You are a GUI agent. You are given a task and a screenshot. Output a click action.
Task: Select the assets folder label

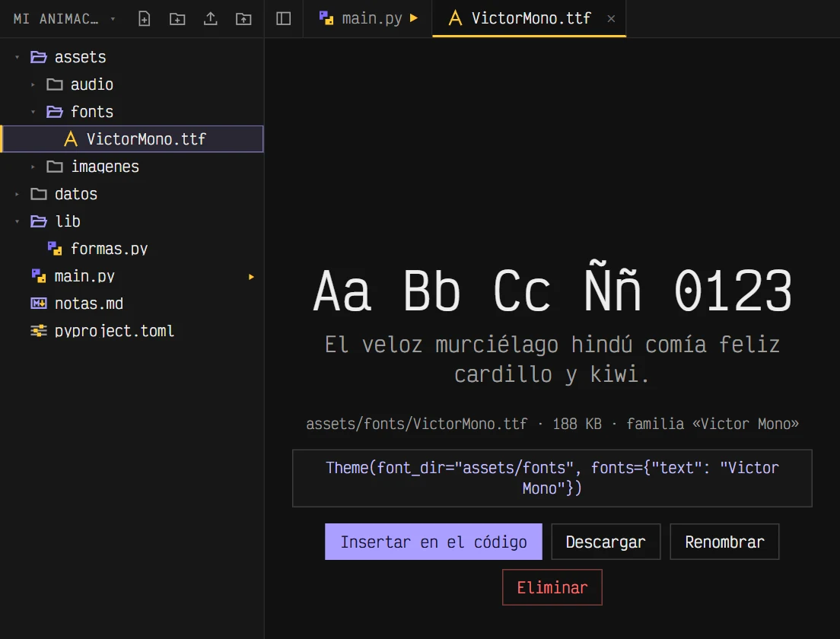pyautogui.click(x=80, y=57)
